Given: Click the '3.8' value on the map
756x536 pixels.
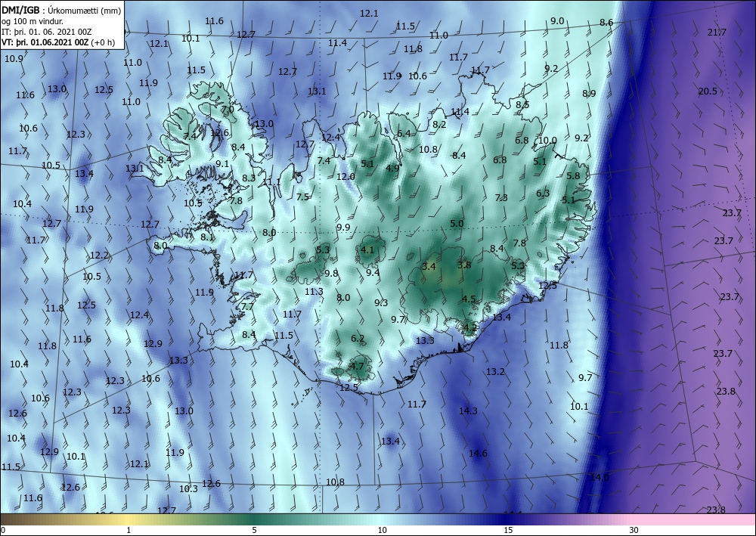Looking at the screenshot, I should click(464, 265).
